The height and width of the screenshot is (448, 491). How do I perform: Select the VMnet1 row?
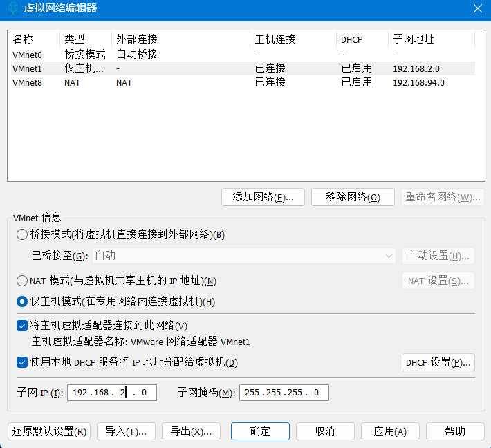point(243,68)
